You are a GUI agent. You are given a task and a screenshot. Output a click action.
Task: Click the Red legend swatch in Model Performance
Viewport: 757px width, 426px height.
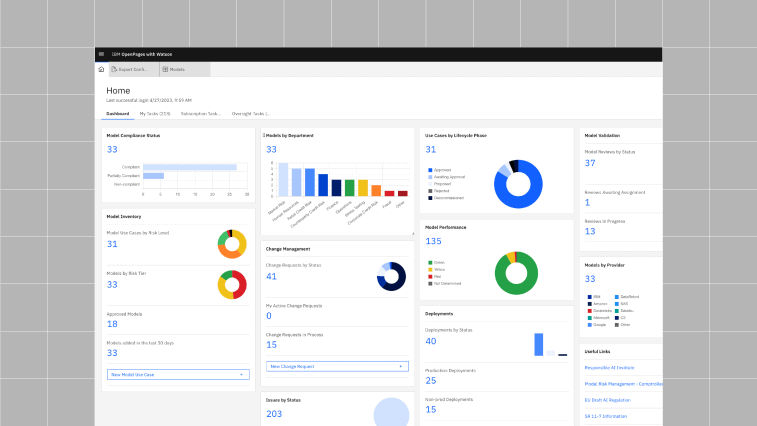(x=430, y=277)
